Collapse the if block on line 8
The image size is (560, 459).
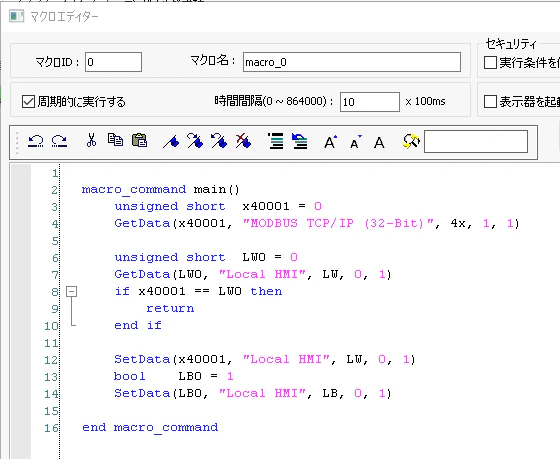(x=71, y=291)
